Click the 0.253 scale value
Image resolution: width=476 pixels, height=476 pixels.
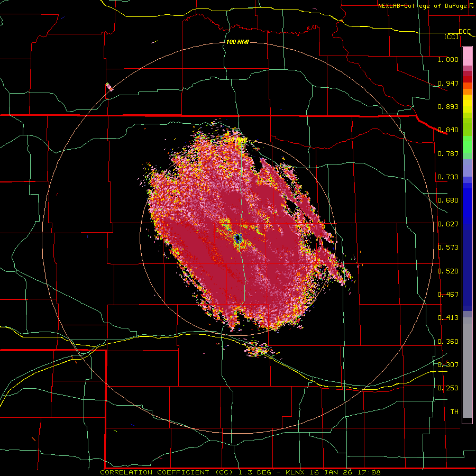448,388
